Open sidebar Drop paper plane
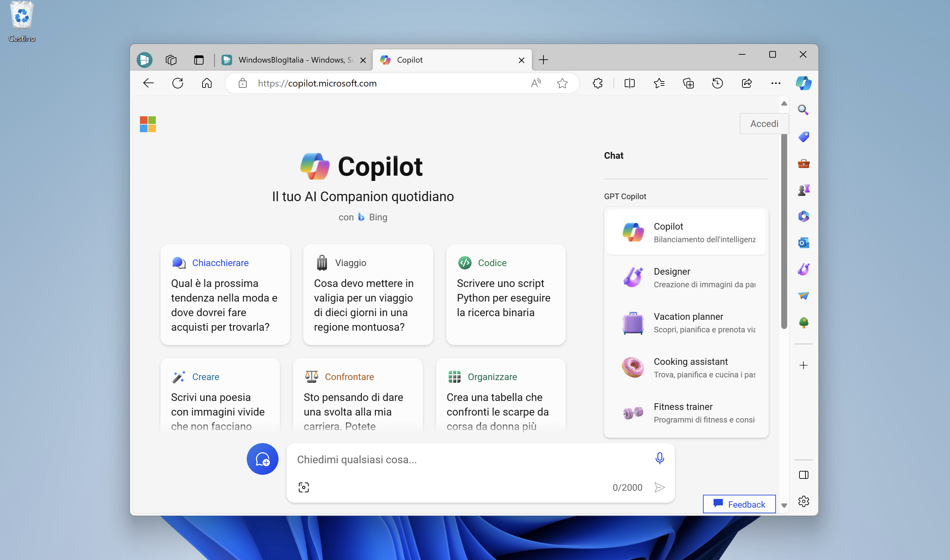 tap(803, 296)
